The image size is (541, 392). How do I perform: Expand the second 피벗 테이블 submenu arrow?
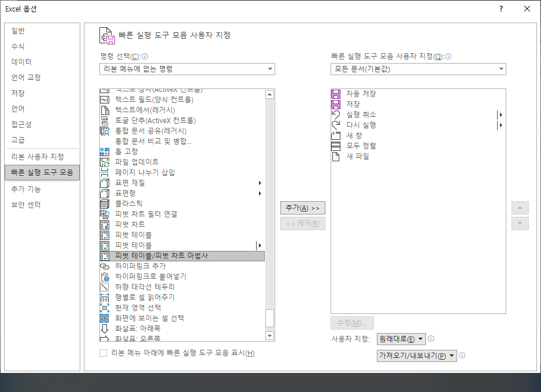pyautogui.click(x=260, y=245)
